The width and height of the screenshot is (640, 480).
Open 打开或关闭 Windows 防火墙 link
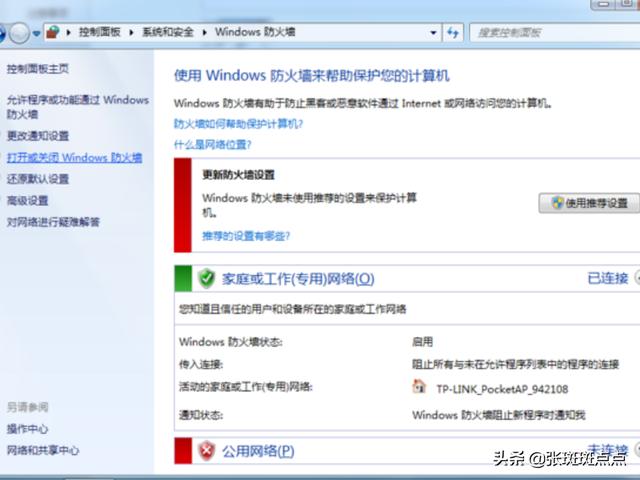(75, 158)
